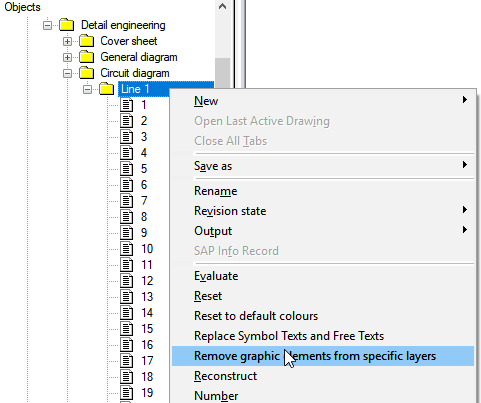Click the Line 1 folder icon
Screen dimensions: 481x403
pos(106,89)
